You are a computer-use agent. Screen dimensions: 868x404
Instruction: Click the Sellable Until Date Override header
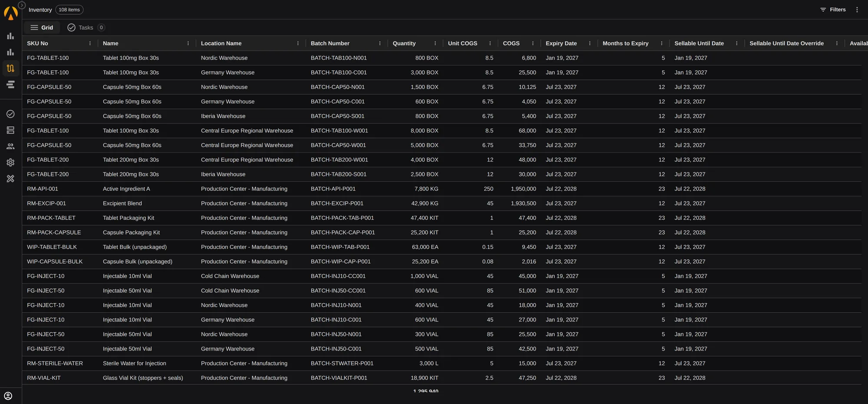click(786, 43)
